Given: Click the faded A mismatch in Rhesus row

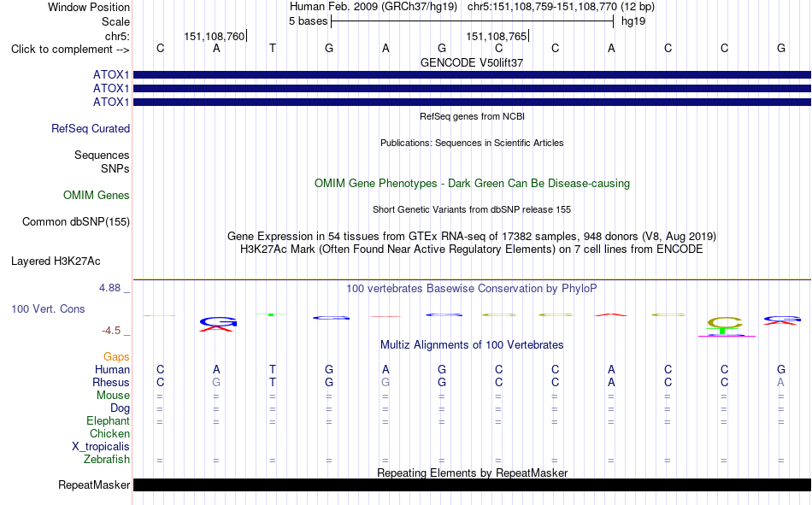Looking at the screenshot, I should click(x=781, y=382).
